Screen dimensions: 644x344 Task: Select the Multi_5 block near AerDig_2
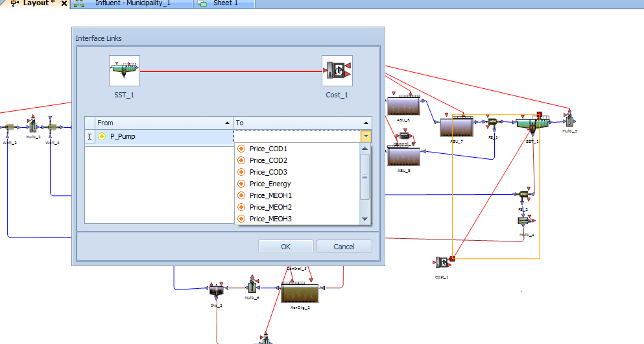coord(252,286)
